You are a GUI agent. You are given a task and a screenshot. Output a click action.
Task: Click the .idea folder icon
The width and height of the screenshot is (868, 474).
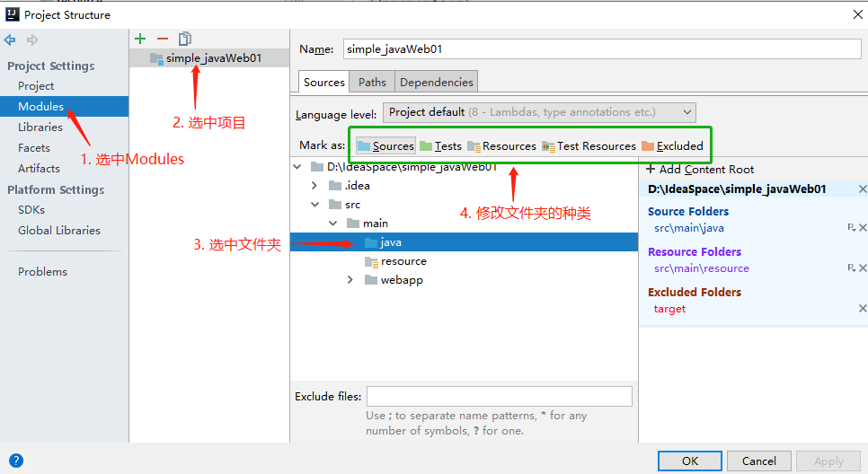[335, 185]
